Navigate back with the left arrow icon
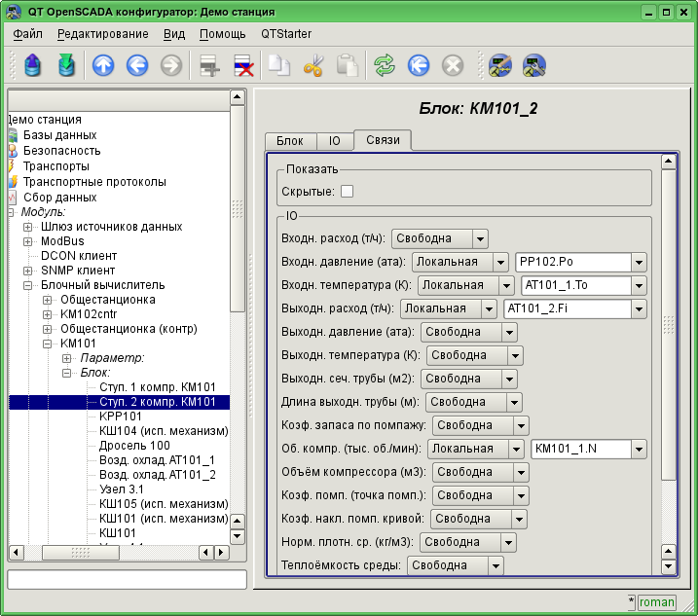Image resolution: width=698 pixels, height=616 pixels. (137, 66)
